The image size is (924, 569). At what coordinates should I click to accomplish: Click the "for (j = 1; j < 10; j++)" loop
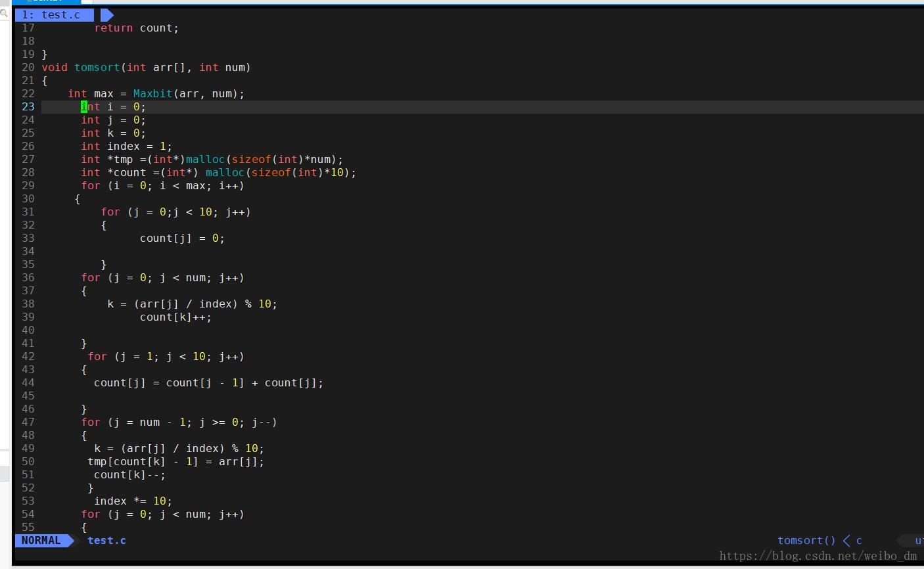(x=166, y=356)
